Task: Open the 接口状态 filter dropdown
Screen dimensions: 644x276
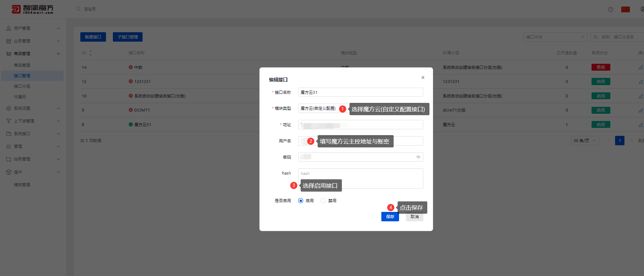Action: [555, 37]
